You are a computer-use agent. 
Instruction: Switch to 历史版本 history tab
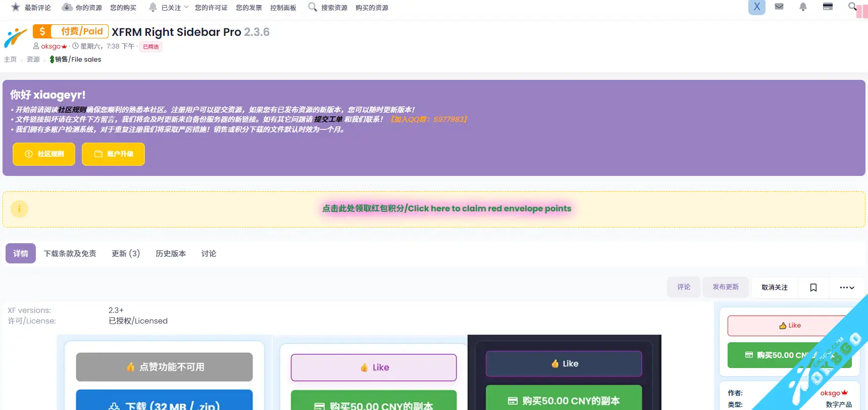pyautogui.click(x=171, y=253)
